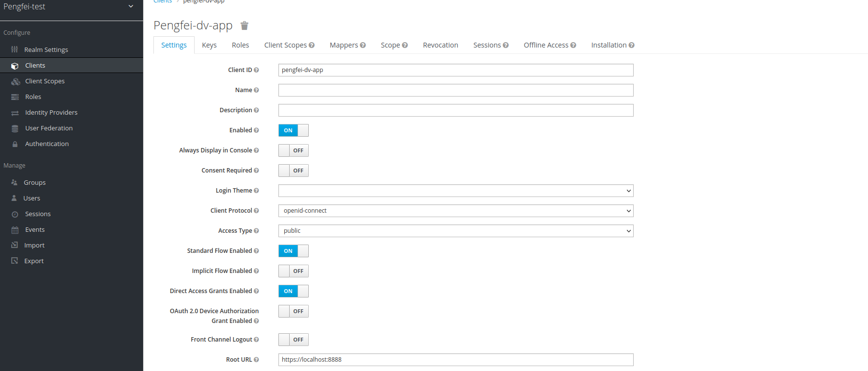868x371 pixels.
Task: Turn on Front Channel Logout
Action: pyautogui.click(x=294, y=340)
